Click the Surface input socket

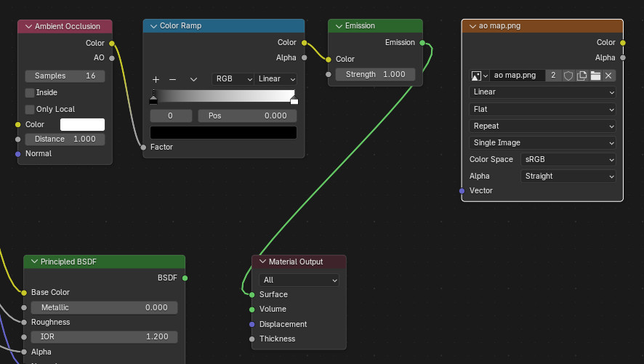pyautogui.click(x=251, y=295)
